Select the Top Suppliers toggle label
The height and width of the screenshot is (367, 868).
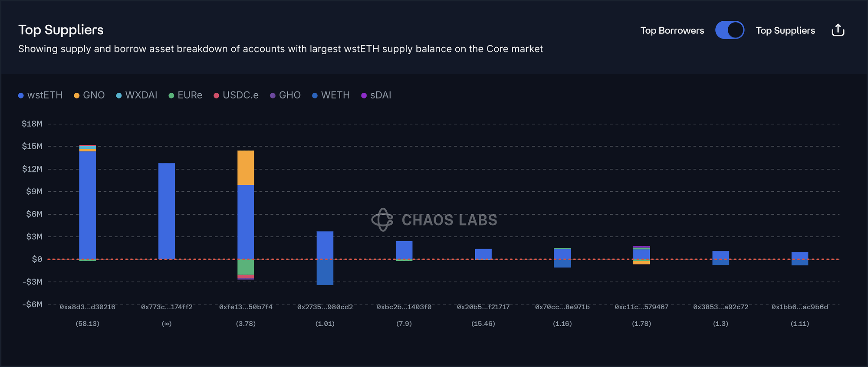785,30
